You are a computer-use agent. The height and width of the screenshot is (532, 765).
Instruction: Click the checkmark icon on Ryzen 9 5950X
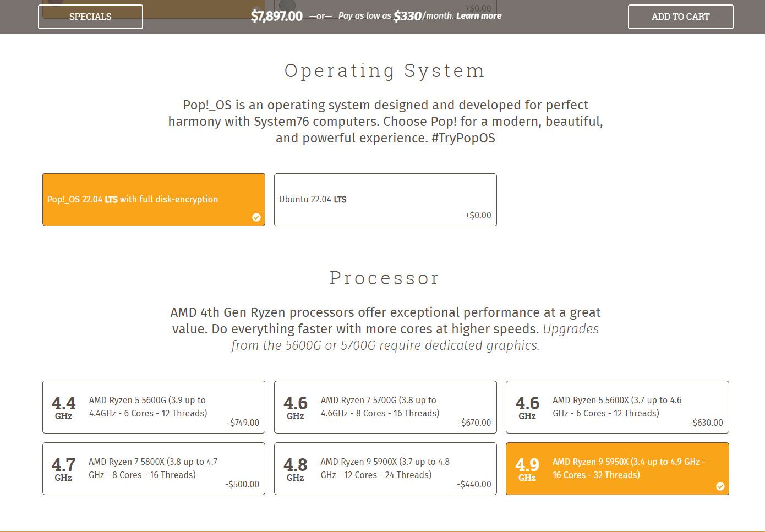720,486
